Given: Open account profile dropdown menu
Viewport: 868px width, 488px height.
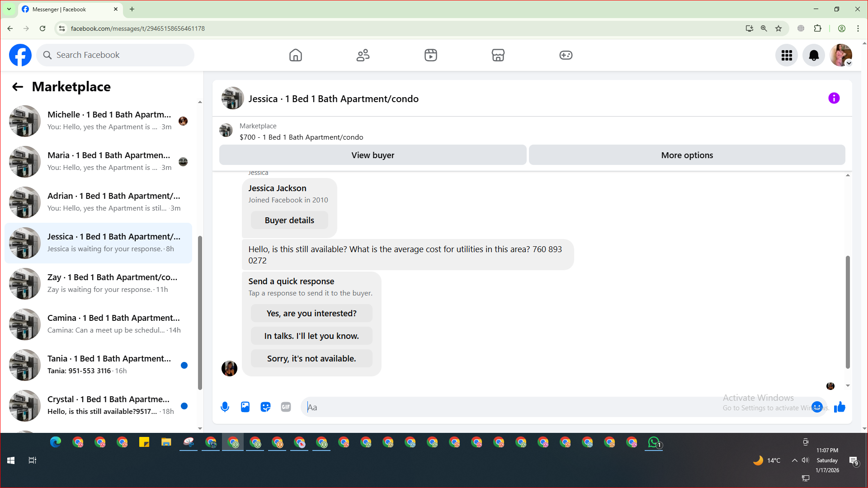Looking at the screenshot, I should tap(841, 55).
